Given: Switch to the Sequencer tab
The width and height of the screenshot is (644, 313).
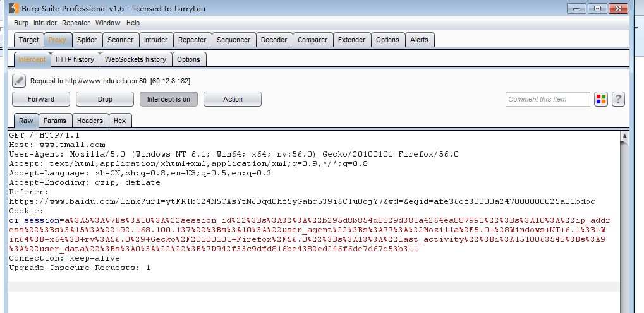Looking at the screenshot, I should 233,40.
